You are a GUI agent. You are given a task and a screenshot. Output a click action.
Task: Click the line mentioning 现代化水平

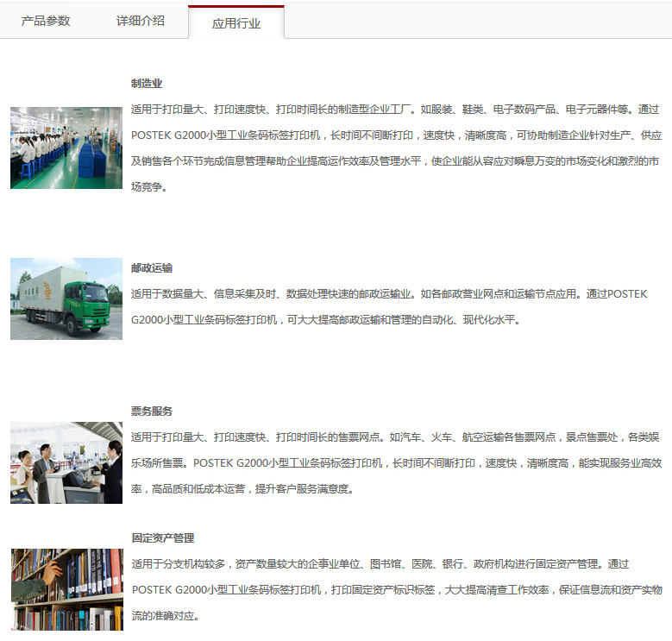click(326, 320)
